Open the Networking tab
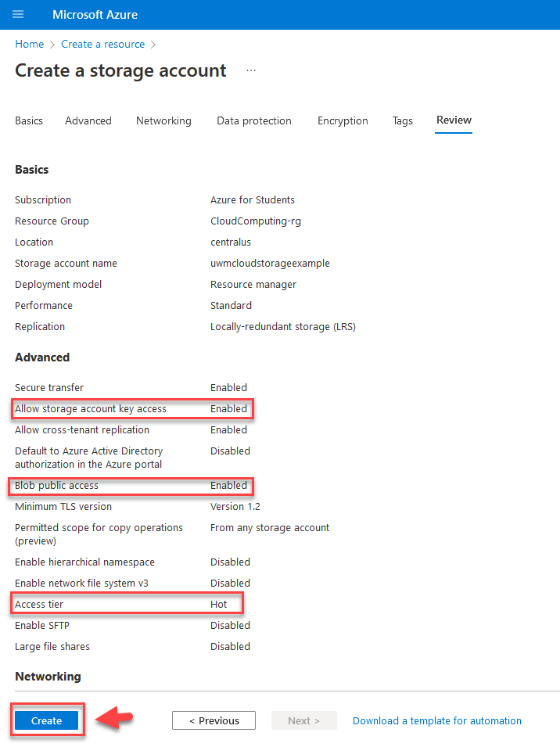This screenshot has width=560, height=747. point(163,121)
